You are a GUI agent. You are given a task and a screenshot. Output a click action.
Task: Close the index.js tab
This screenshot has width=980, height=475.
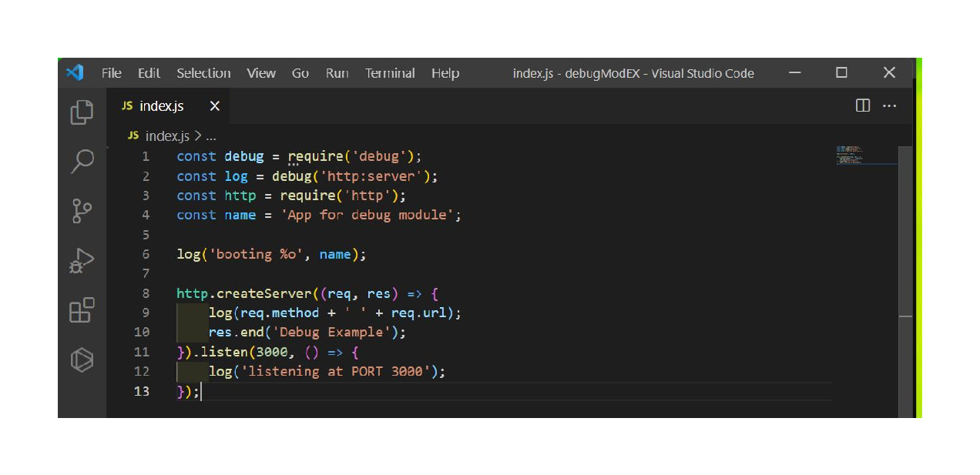point(215,106)
